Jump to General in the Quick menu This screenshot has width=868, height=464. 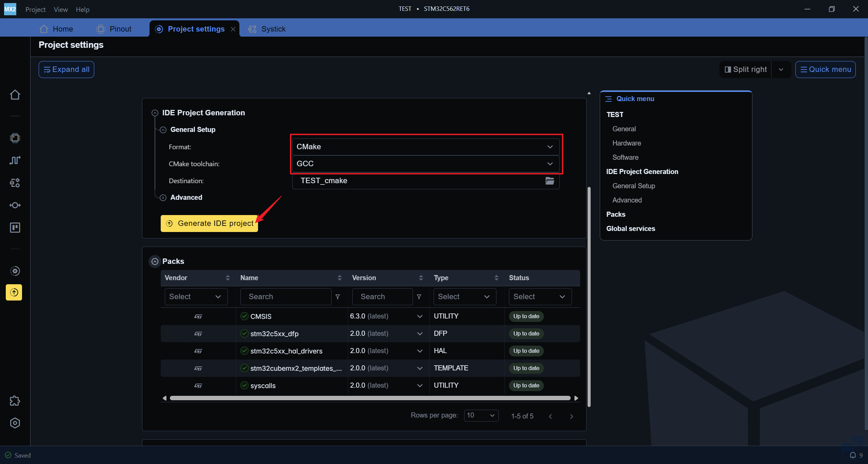tap(624, 129)
